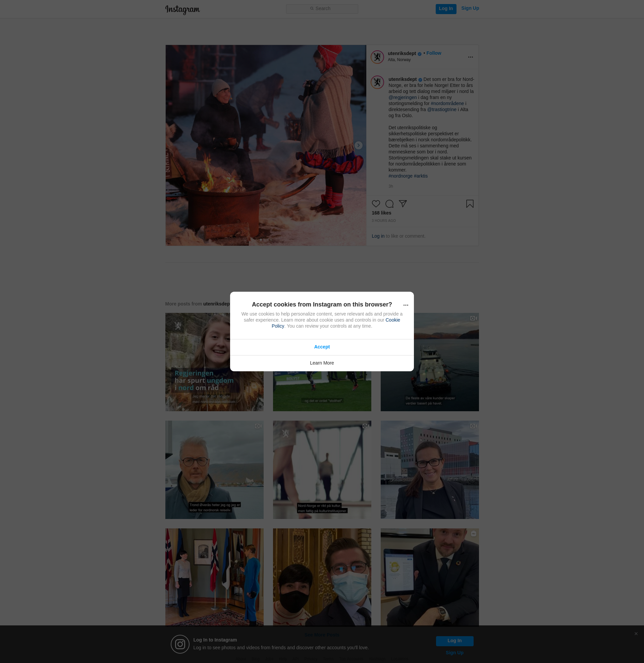Click the share paper plane icon
Image resolution: width=644 pixels, height=663 pixels.
pyautogui.click(x=402, y=203)
